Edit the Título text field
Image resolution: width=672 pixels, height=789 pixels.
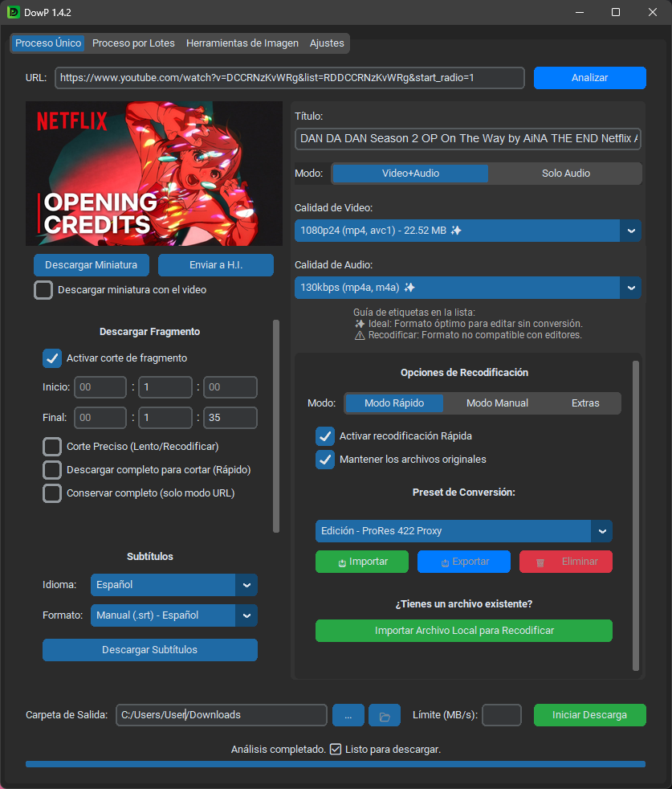468,139
